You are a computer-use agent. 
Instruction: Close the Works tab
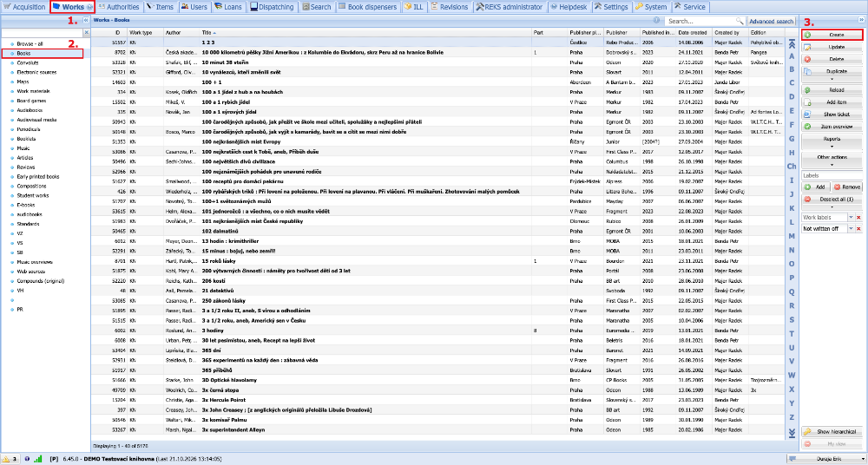pos(90,7)
